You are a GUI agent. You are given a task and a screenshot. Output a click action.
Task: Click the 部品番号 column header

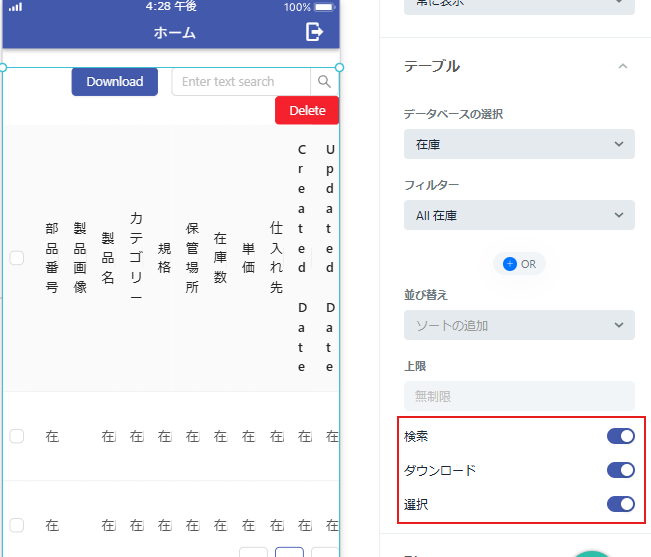coord(52,258)
